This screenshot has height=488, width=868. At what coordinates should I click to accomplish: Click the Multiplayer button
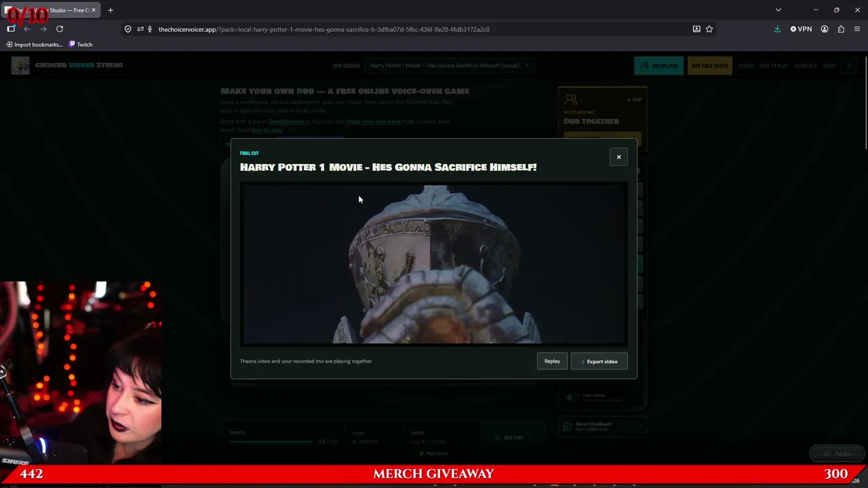coord(659,66)
